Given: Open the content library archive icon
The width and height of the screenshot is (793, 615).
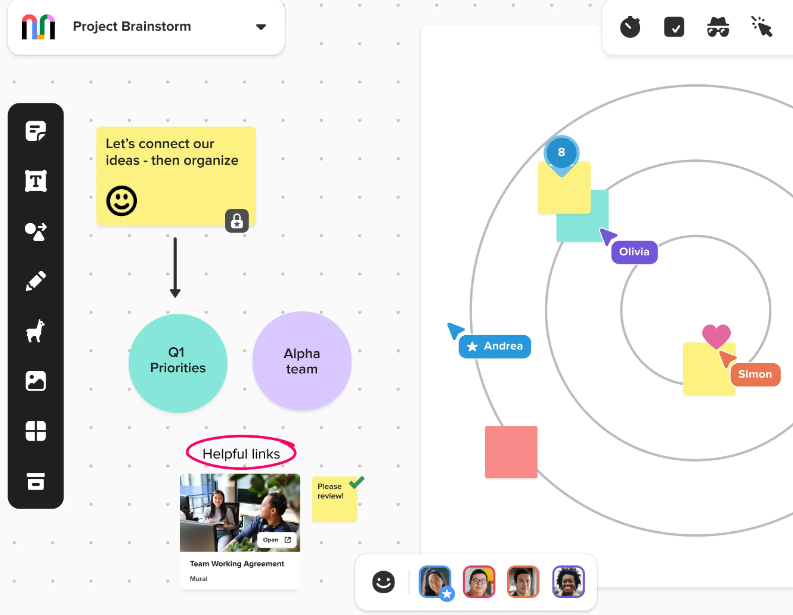Looking at the screenshot, I should [36, 481].
